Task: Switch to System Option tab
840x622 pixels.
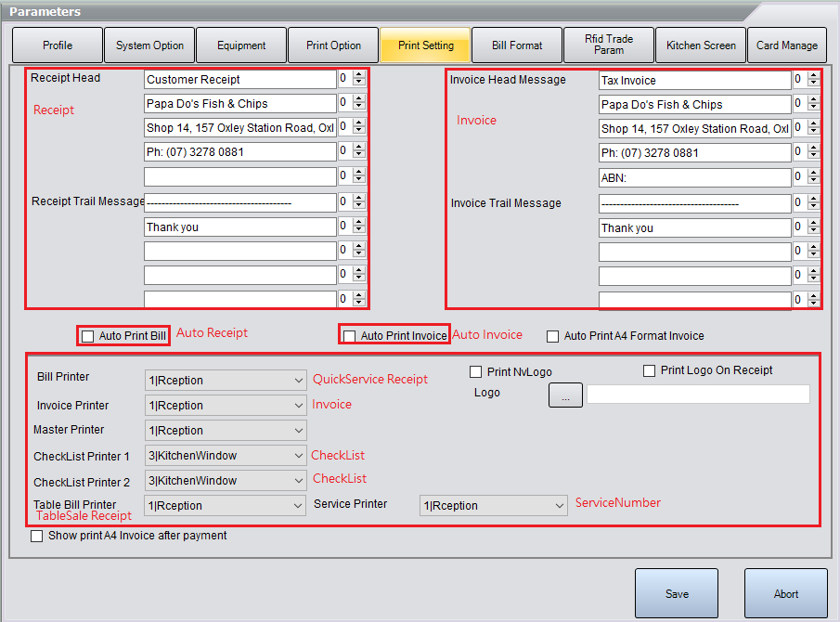Action: 149,45
